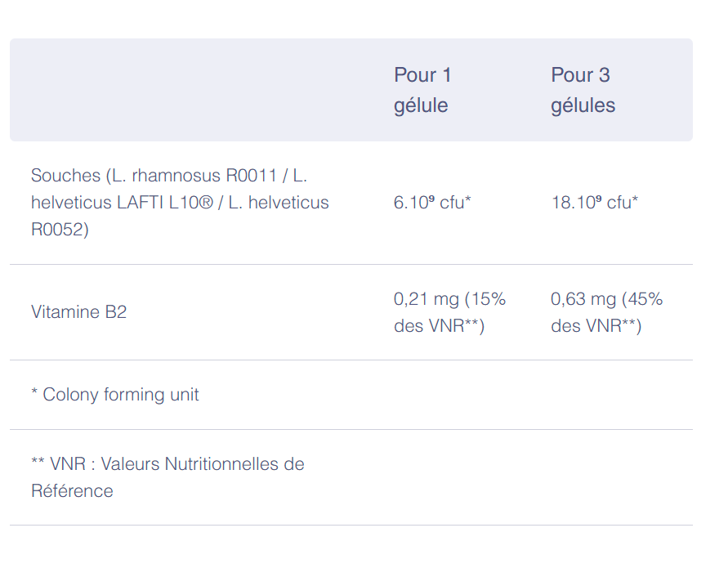
Task: Select the "6.10⁹ cfu*" value
Action: click(432, 203)
